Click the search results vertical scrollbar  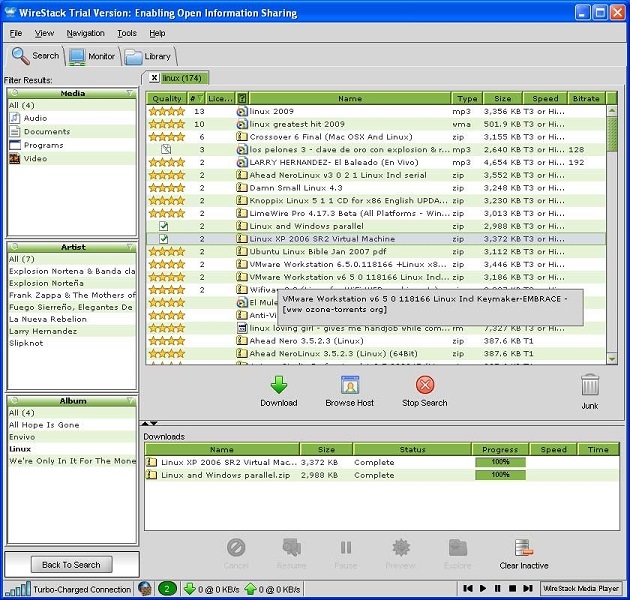click(x=612, y=230)
